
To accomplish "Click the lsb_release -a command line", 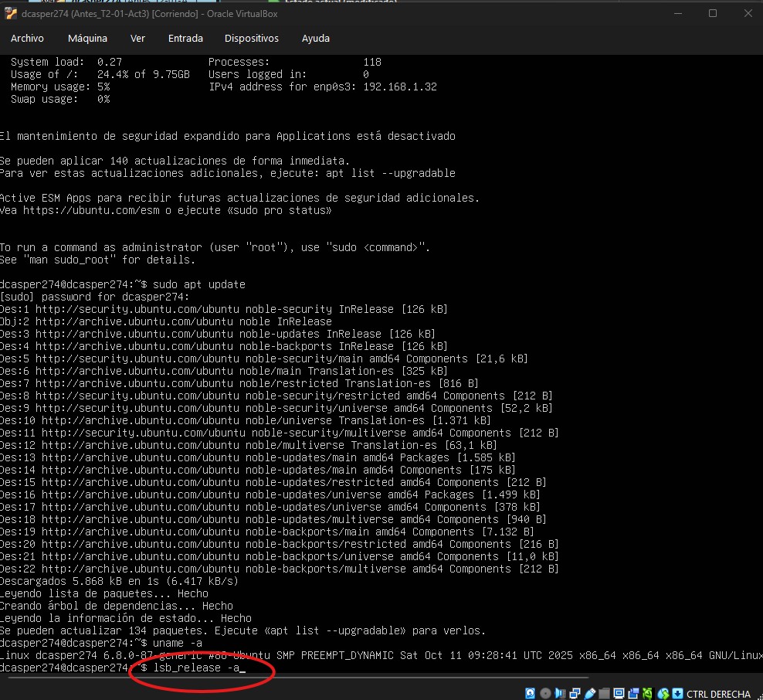I will click(199, 668).
